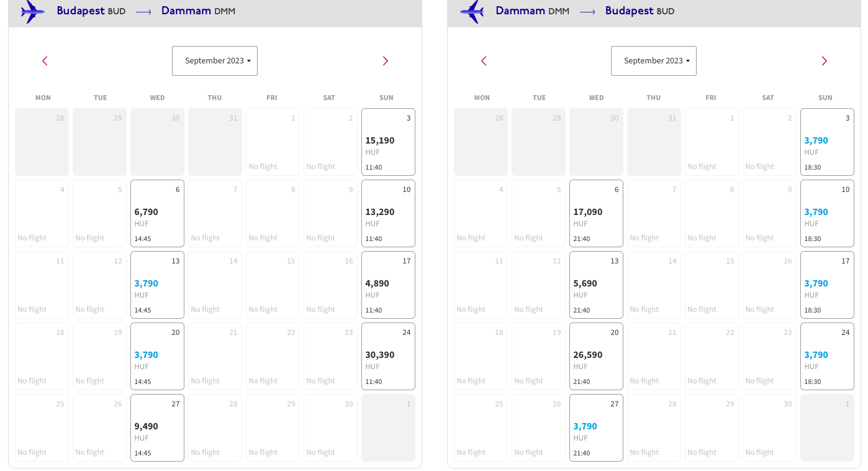
Task: Pick return 13th flight for 5,690 HUF
Action: tap(596, 285)
